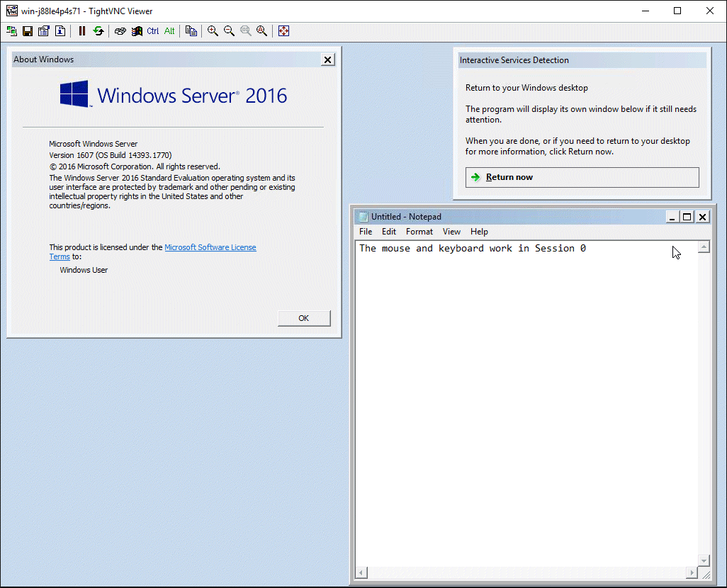Screen dimensions: 727x588
Task: Click 'Microsoft Windows Server' text line
Action: click(94, 144)
